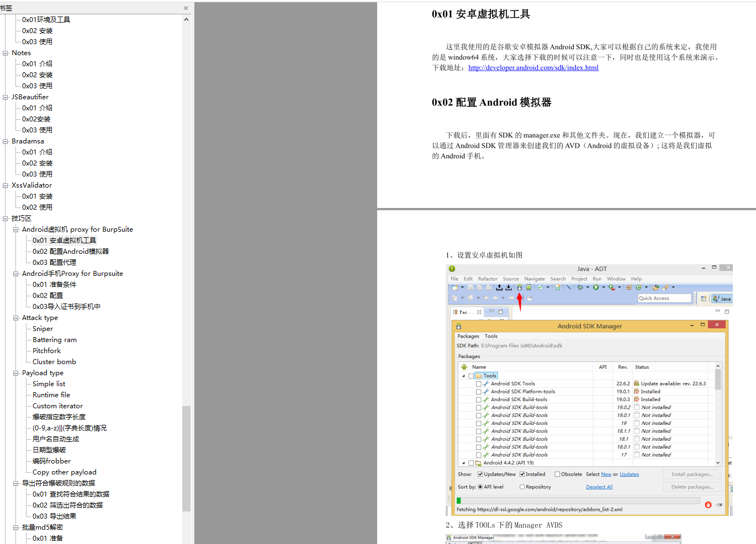
Task: Collapse the Payload type bookmark node
Action: click(x=16, y=373)
